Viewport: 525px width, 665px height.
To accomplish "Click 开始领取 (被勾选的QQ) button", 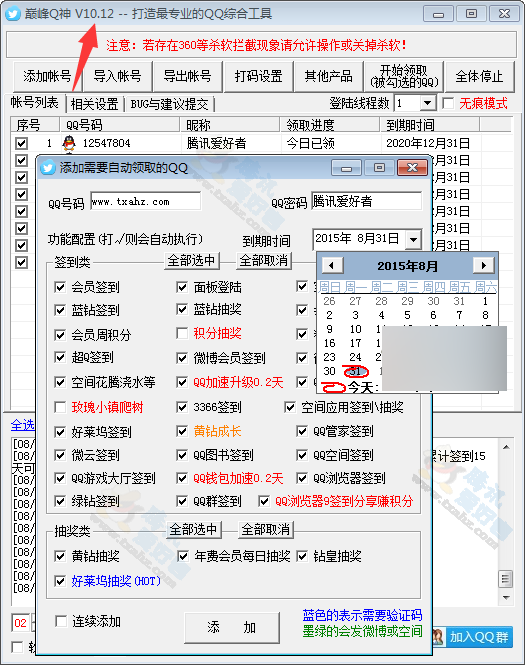I will point(404,76).
